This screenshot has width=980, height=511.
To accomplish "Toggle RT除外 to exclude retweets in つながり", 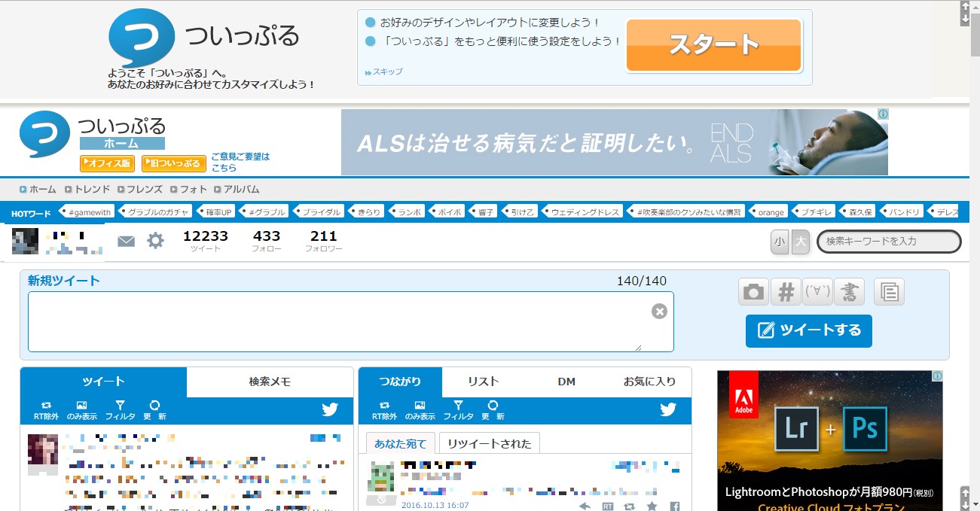I will [384, 408].
